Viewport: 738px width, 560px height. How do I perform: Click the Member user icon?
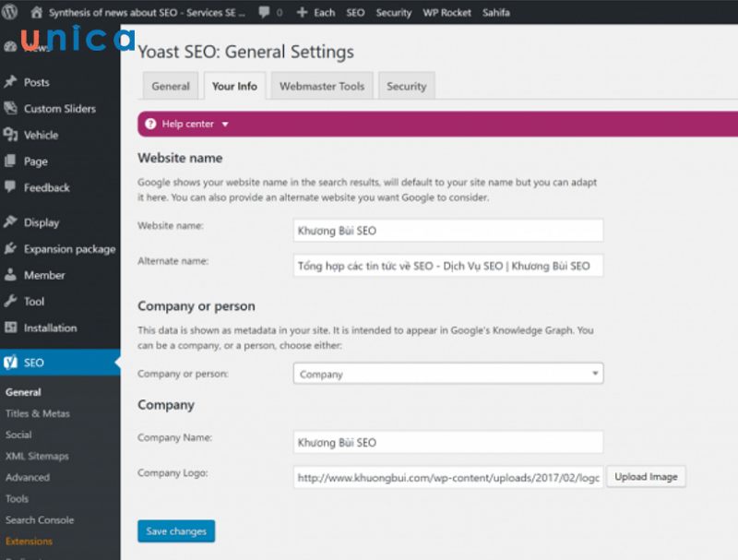point(10,275)
